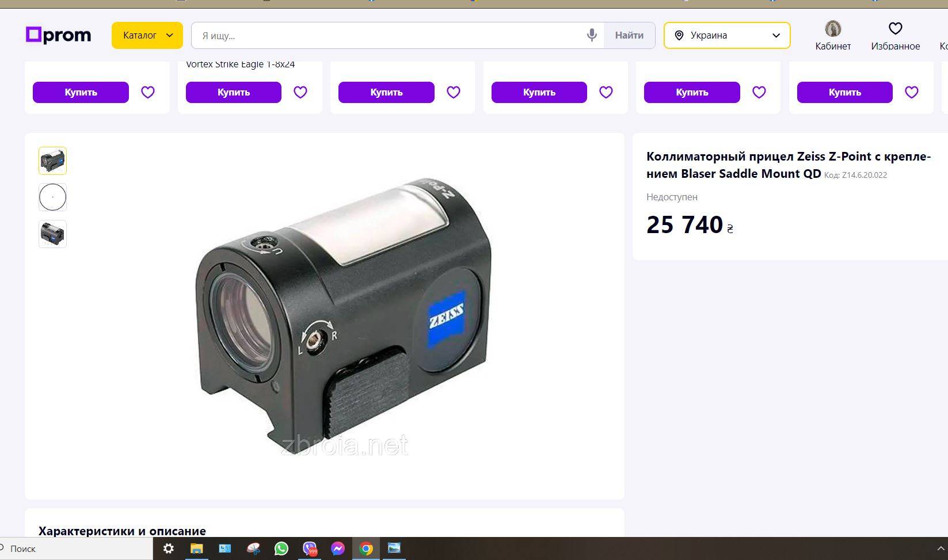
Task: Toggle heart on fourth product card
Action: coord(606,92)
